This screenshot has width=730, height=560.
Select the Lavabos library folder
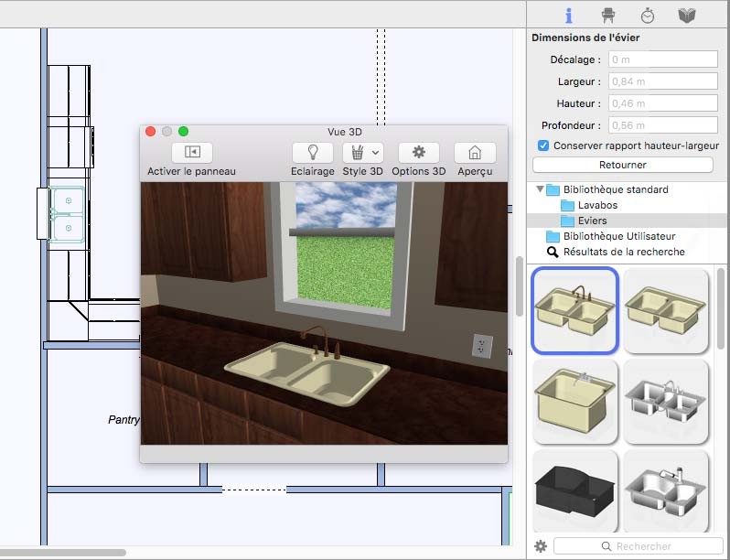[597, 205]
